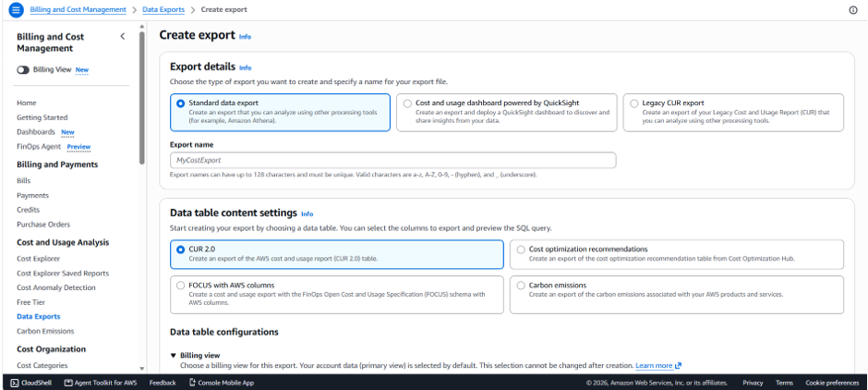This screenshot has width=868, height=390.
Task: Click the sidebar scroll down arrow
Action: tap(141, 369)
